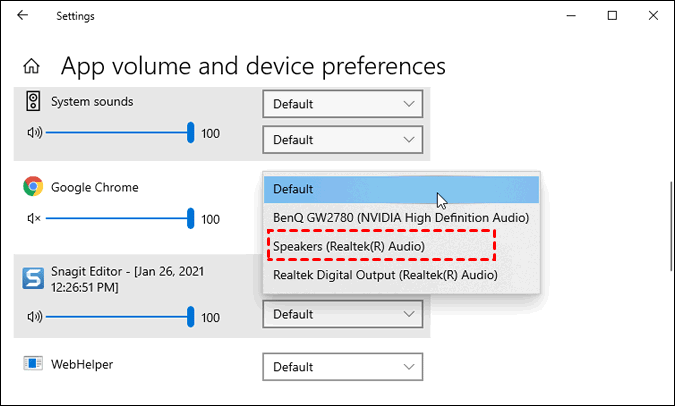
Task: Mute Snagit Editor volume speaker icon
Action: [x=34, y=317]
